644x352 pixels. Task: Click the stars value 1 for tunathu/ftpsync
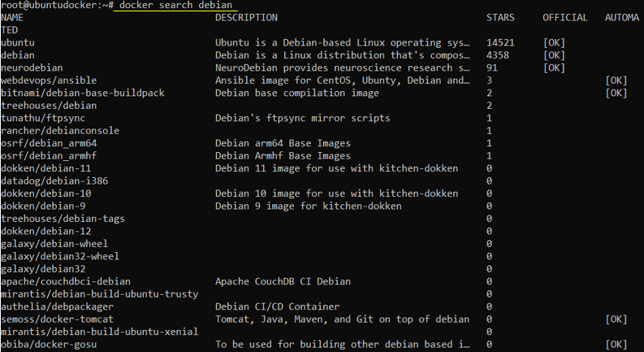click(x=489, y=118)
